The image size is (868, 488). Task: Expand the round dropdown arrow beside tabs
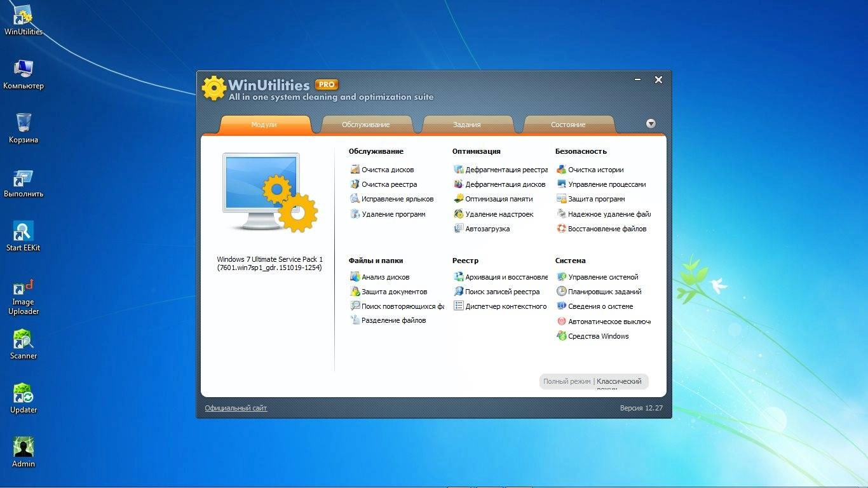click(x=651, y=124)
